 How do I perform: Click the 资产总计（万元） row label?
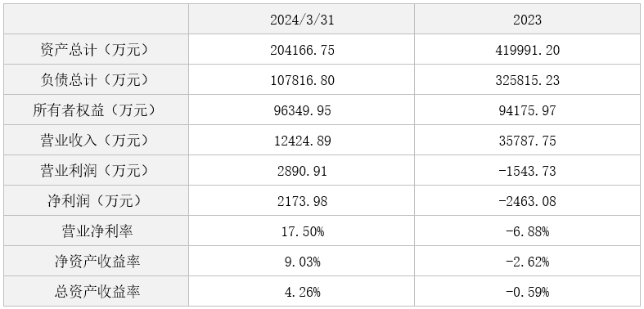[x=96, y=49]
